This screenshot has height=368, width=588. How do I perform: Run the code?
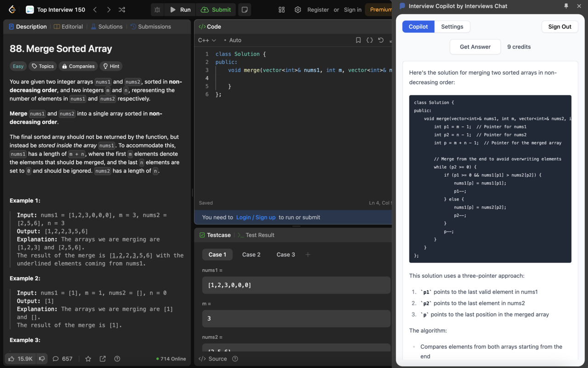coord(180,10)
